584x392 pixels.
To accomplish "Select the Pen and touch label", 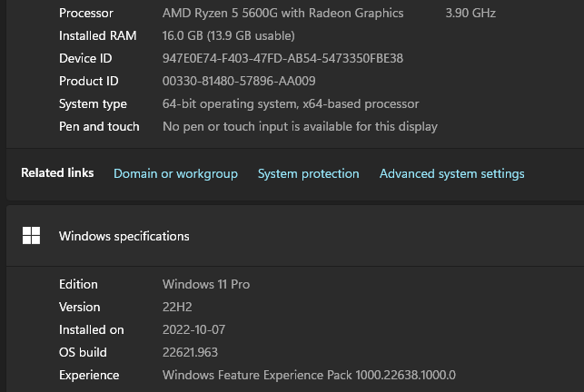I will point(99,126).
